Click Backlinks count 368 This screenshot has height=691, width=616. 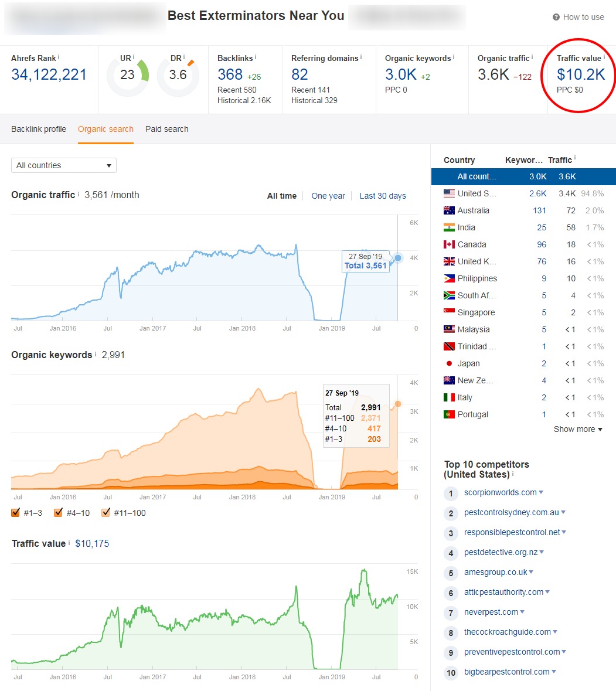click(x=230, y=74)
